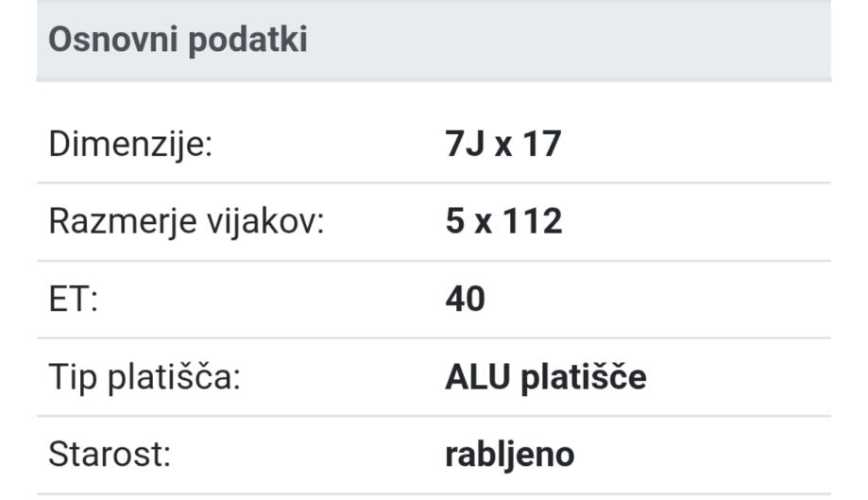This screenshot has height=500, width=868.
Task: Click the ALU platišče value
Action: click(546, 377)
